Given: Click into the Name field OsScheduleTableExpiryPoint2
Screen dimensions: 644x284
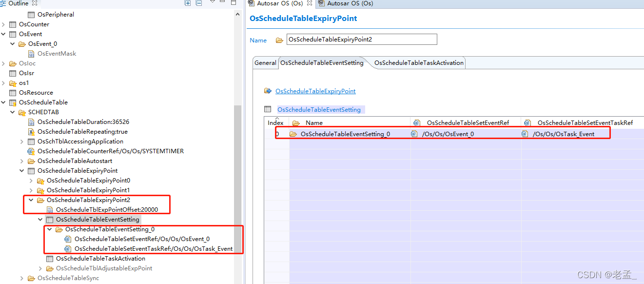Looking at the screenshot, I should pyautogui.click(x=362, y=40).
